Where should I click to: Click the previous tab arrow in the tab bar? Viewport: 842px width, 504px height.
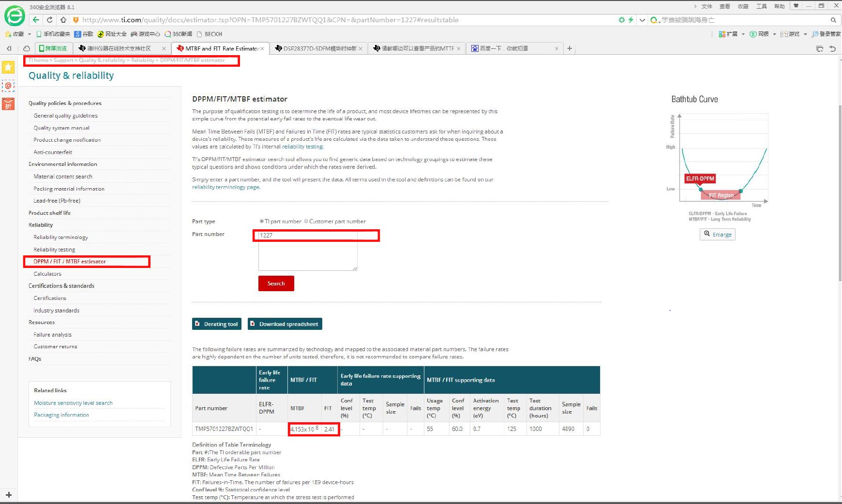9,48
